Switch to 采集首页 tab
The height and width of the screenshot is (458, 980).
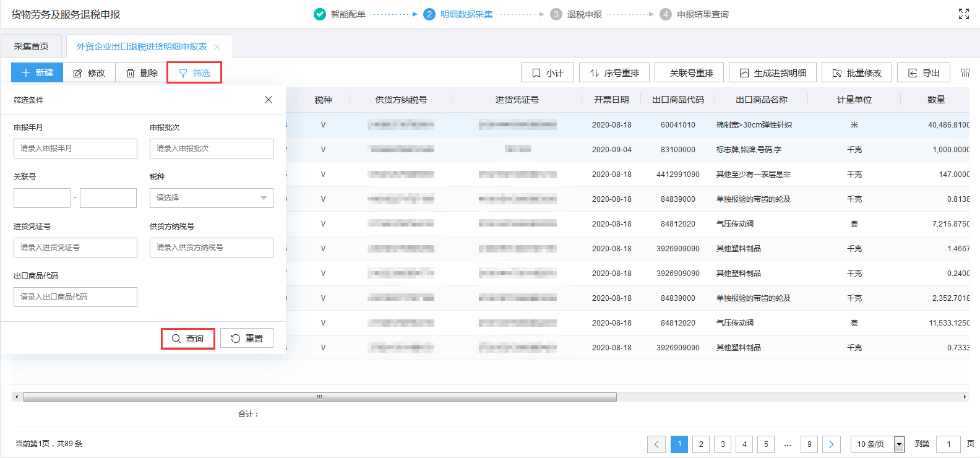32,47
